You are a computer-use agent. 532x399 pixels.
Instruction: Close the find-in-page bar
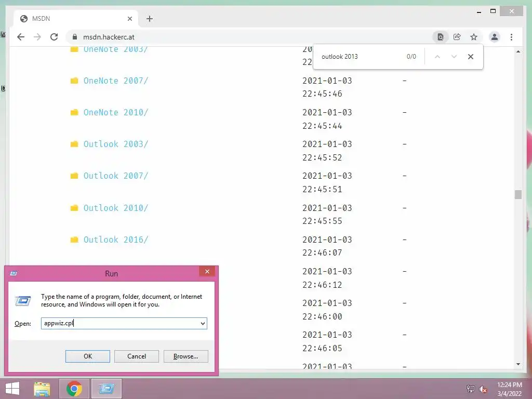click(471, 57)
